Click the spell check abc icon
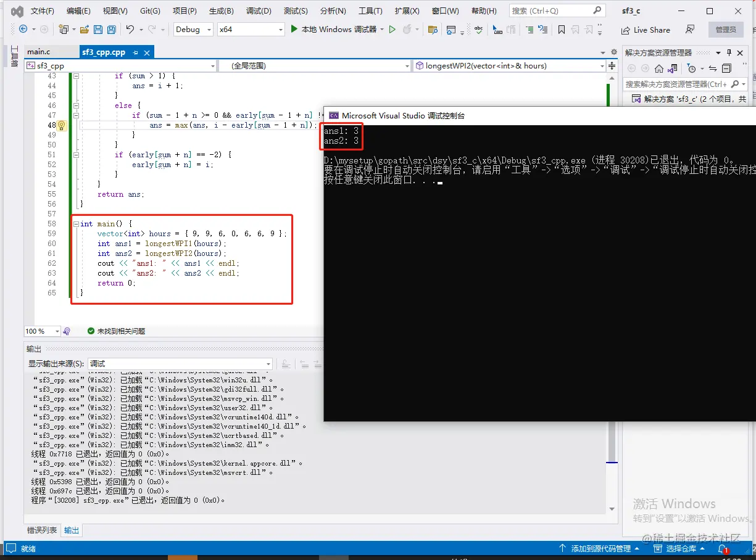Image resolution: width=756 pixels, height=560 pixels. [478, 29]
